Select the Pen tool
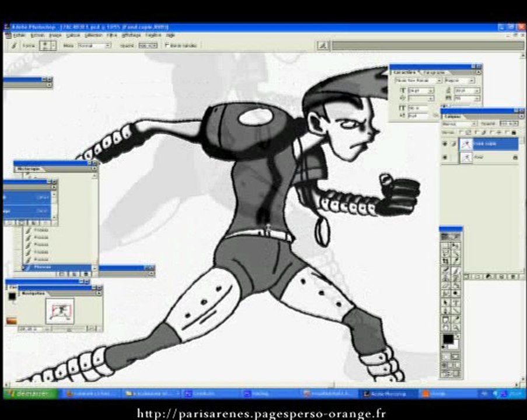527x420 pixels. pyautogui.click(x=446, y=310)
